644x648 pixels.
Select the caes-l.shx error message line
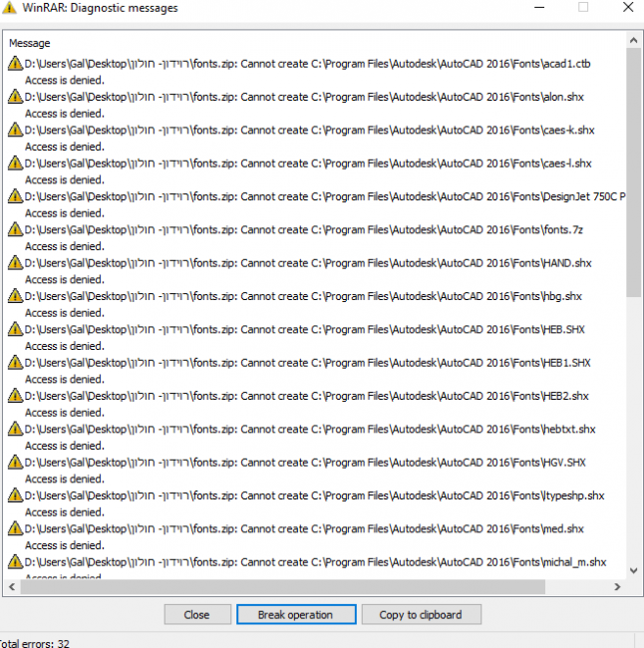308,163
